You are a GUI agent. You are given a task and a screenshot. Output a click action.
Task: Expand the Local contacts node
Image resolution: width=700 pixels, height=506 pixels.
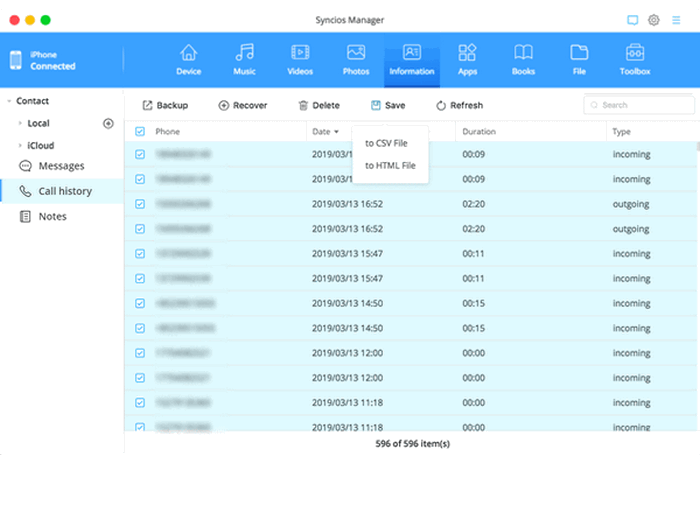(x=20, y=123)
